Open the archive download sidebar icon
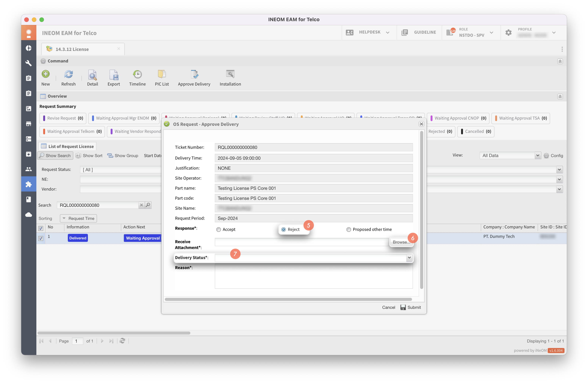Viewport: 588px width, 383px height. point(29,154)
